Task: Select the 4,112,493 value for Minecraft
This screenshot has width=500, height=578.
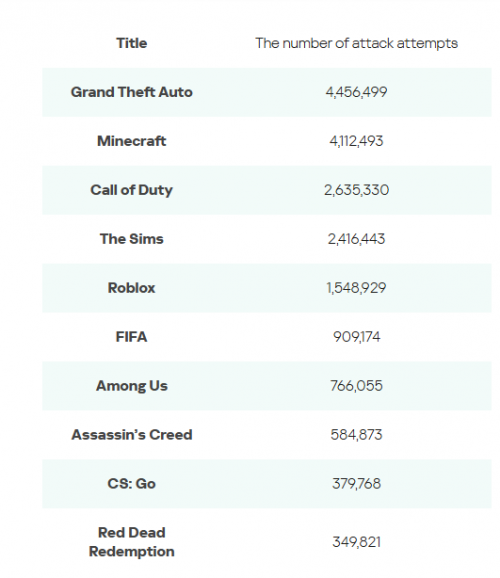Action: 356,141
